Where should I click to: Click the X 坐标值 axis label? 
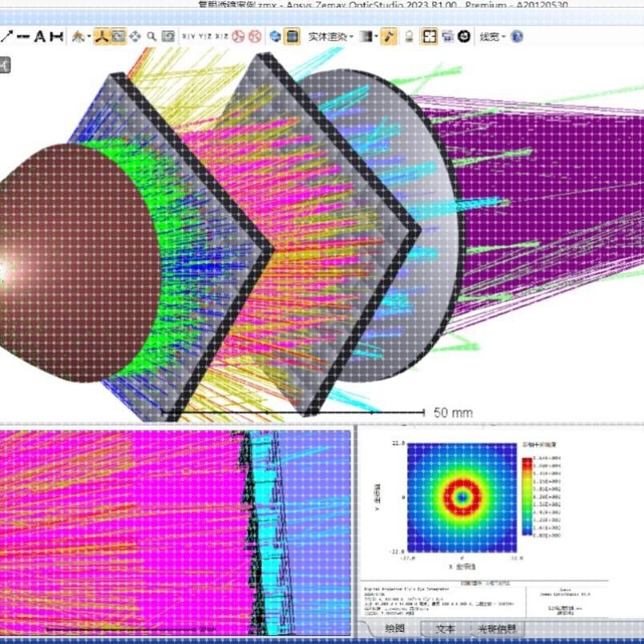(x=462, y=566)
